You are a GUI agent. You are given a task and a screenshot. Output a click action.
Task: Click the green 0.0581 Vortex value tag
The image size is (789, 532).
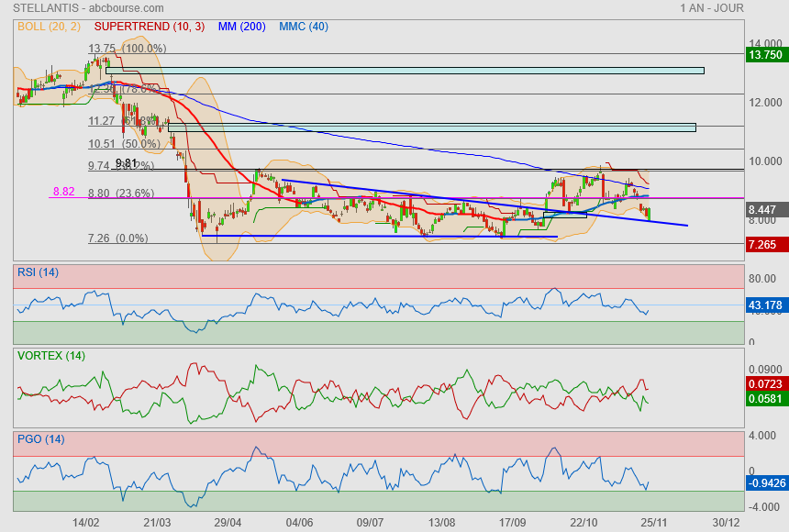click(766, 399)
